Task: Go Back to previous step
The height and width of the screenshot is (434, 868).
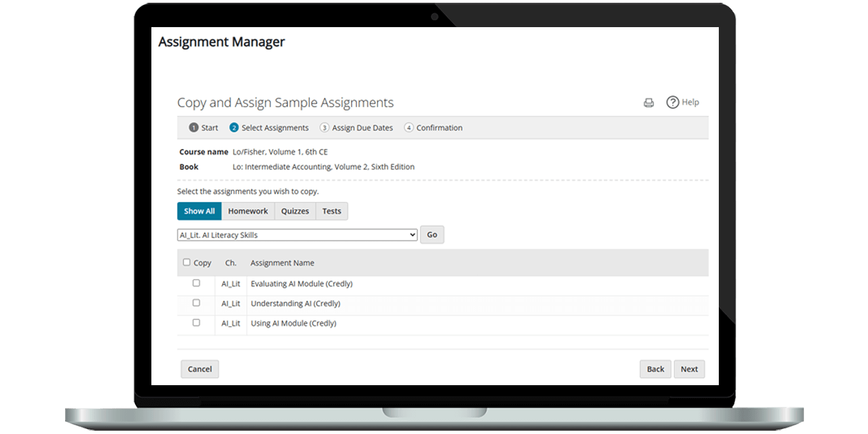Action: point(655,369)
